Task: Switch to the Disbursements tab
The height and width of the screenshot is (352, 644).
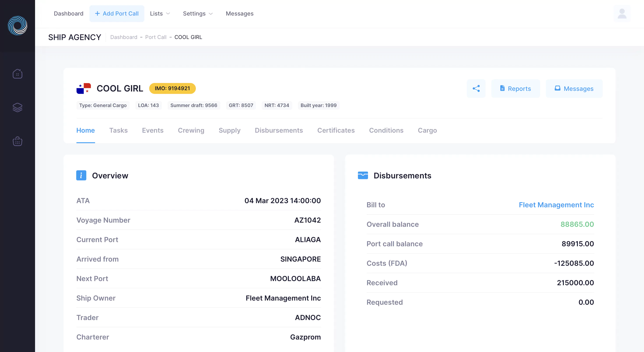Action: [279, 130]
